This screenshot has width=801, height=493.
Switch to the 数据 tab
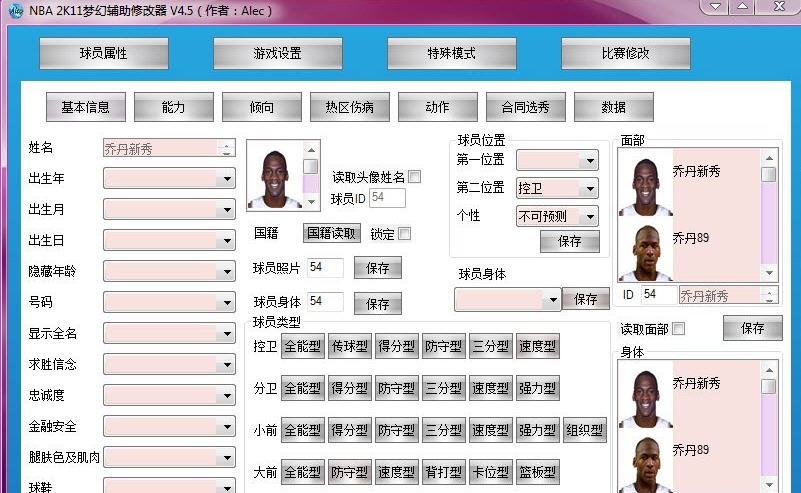pyautogui.click(x=614, y=107)
